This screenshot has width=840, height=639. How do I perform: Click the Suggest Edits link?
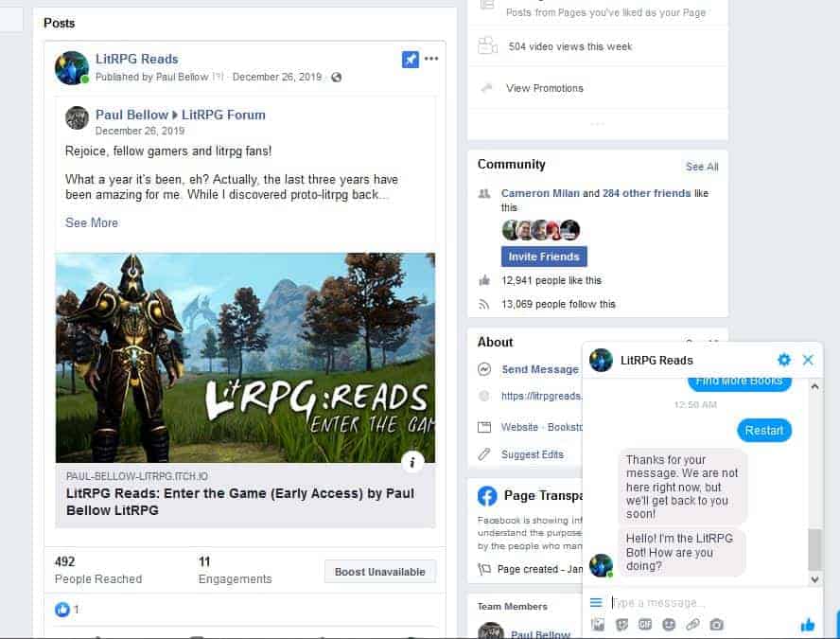(532, 454)
